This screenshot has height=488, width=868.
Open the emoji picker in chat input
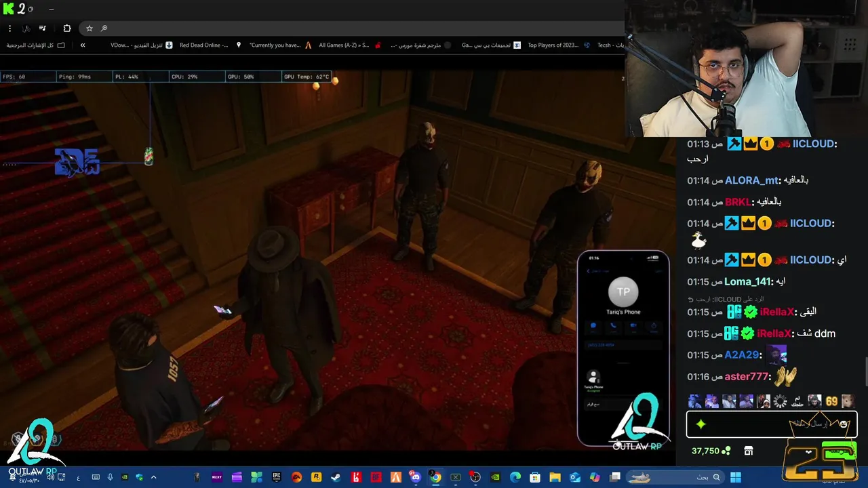(844, 424)
